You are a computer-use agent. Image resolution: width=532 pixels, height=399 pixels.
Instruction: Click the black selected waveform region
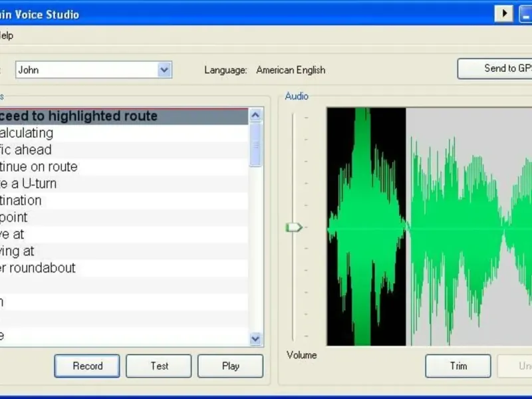coord(366,227)
